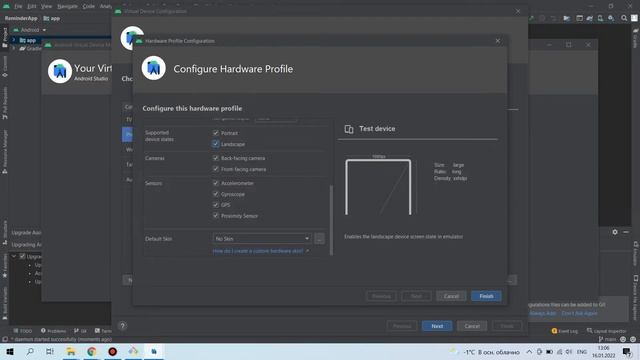Open the Git tool window

[x=80, y=331]
